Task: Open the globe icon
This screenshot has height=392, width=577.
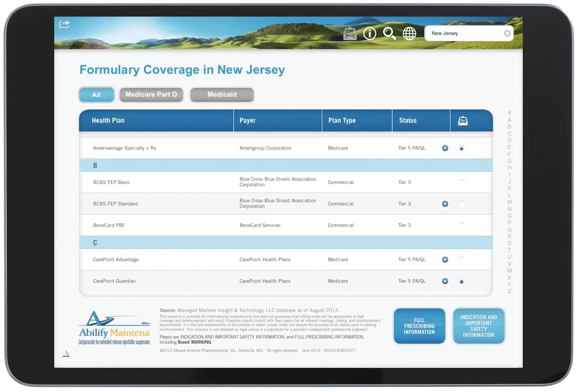Action: [409, 34]
